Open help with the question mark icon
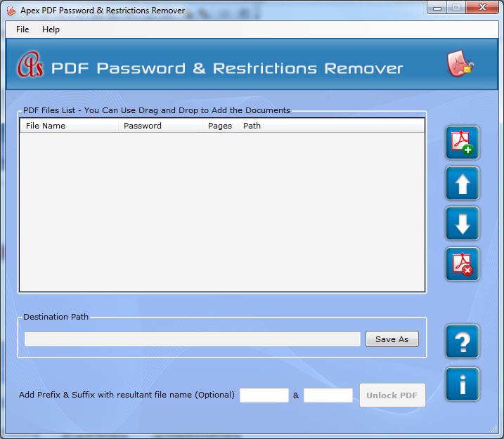 click(463, 341)
